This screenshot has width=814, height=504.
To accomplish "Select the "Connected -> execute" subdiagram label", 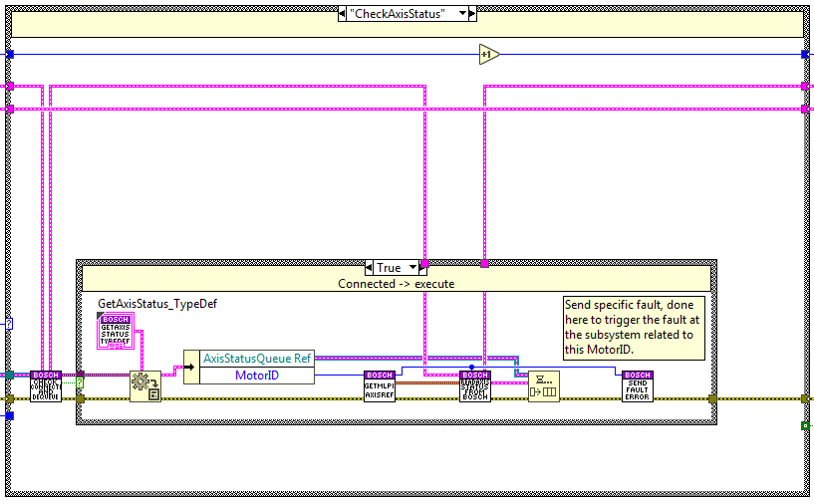I will (x=397, y=284).
